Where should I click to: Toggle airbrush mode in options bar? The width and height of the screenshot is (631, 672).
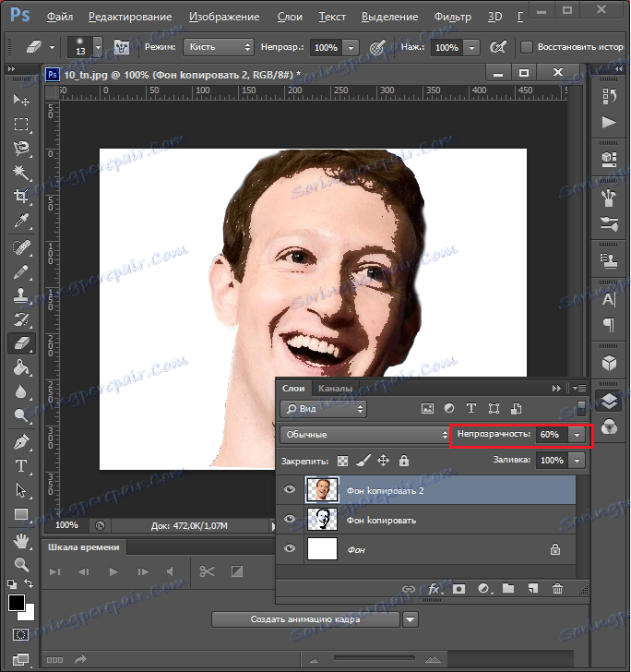tap(497, 47)
